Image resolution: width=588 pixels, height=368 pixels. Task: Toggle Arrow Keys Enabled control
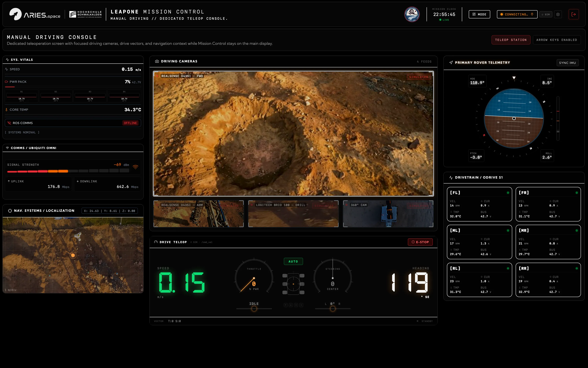pyautogui.click(x=557, y=40)
